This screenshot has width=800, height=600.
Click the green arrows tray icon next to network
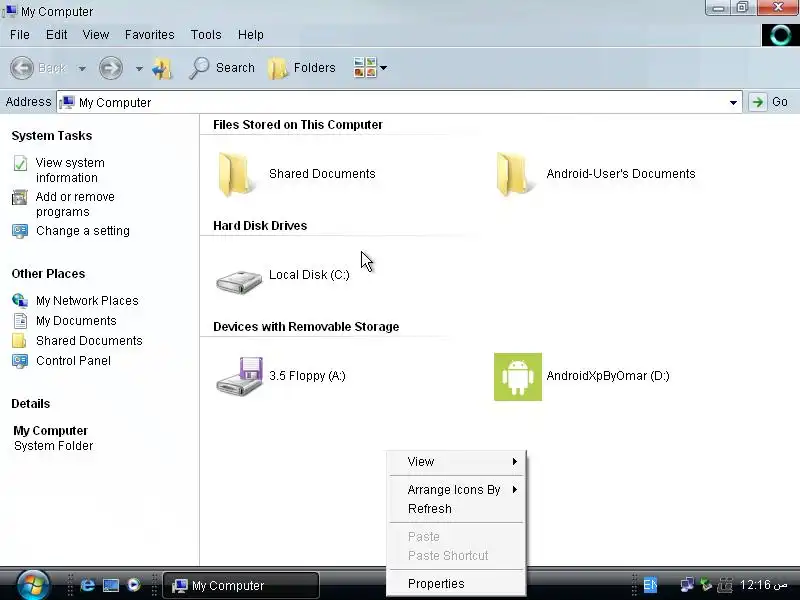pyautogui.click(x=706, y=585)
